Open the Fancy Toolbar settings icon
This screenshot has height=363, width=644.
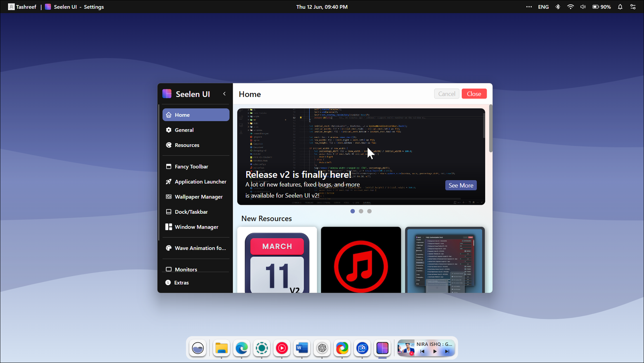(169, 166)
